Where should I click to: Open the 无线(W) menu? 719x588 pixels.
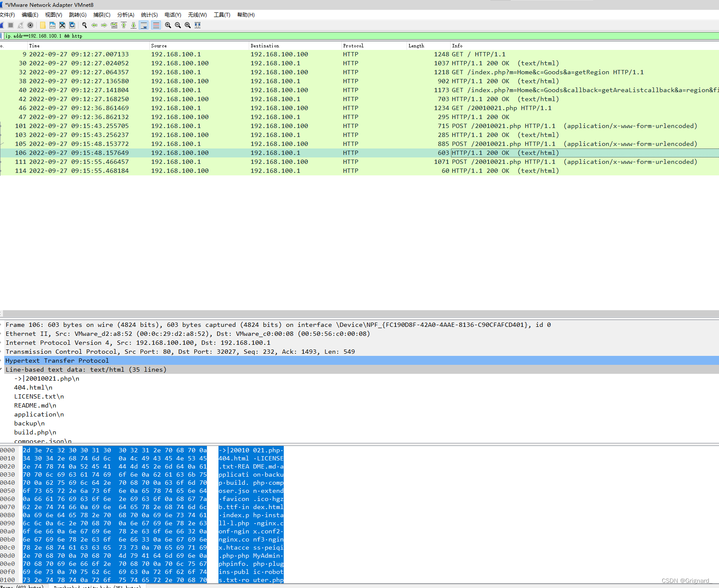(x=198, y=15)
